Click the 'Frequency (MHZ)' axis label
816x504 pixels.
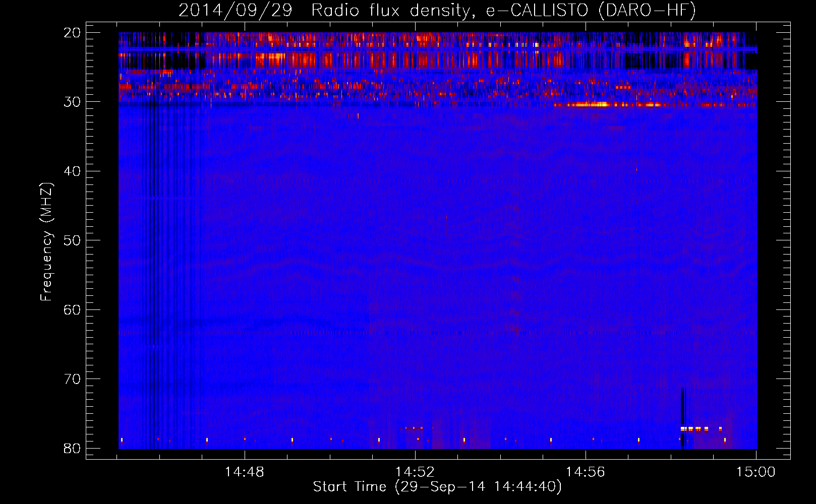[46, 242]
